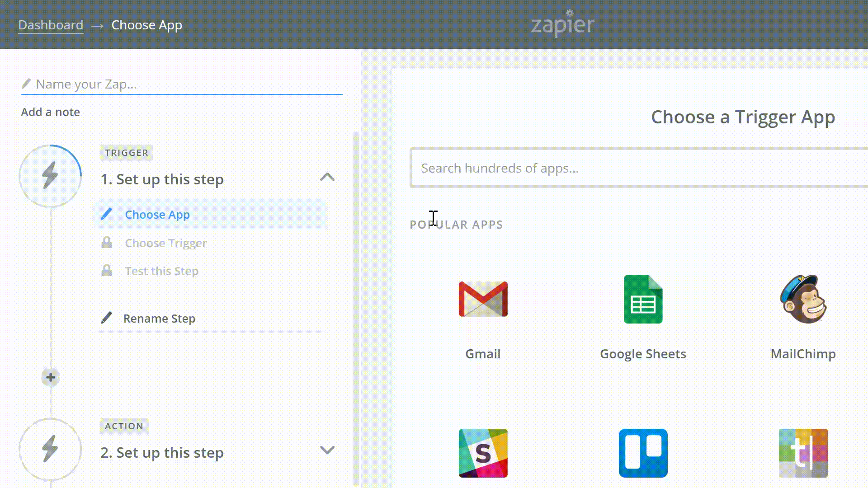Click the Gmail label text
The width and height of the screenshot is (868, 488).
[483, 354]
